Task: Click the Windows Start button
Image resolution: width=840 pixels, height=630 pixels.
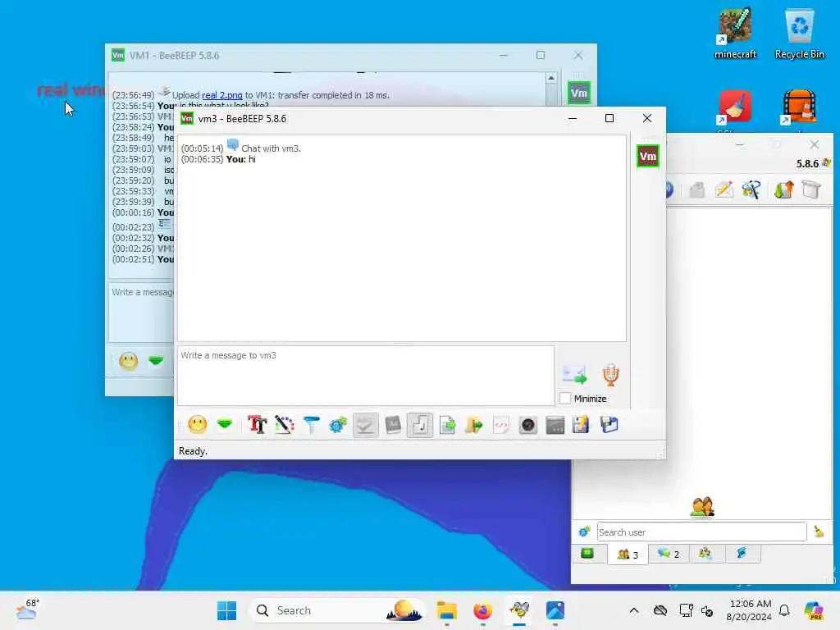Action: (x=226, y=610)
